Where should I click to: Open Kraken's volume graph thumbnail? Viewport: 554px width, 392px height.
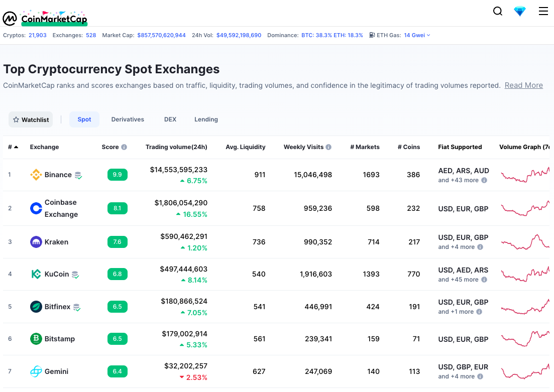click(525, 241)
